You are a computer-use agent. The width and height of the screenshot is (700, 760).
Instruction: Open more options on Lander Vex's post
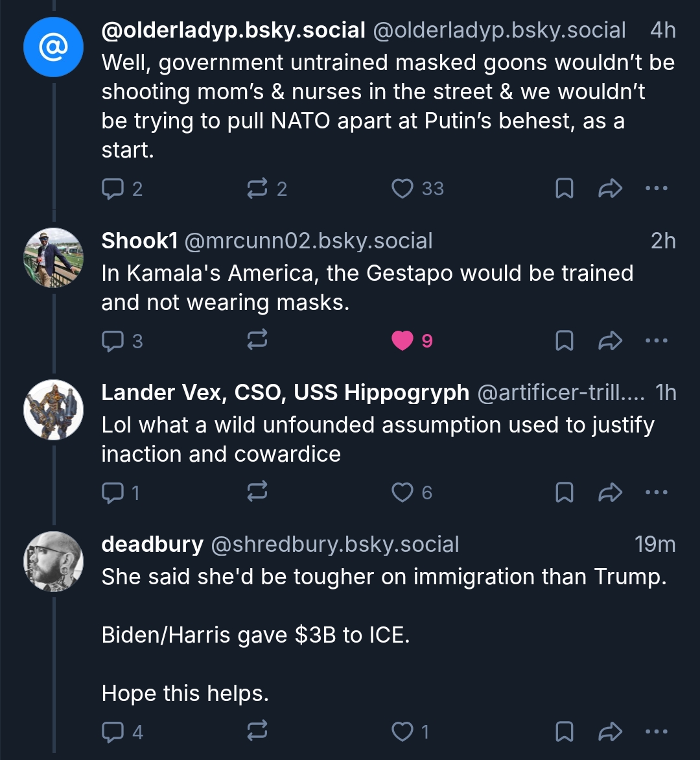pos(656,493)
